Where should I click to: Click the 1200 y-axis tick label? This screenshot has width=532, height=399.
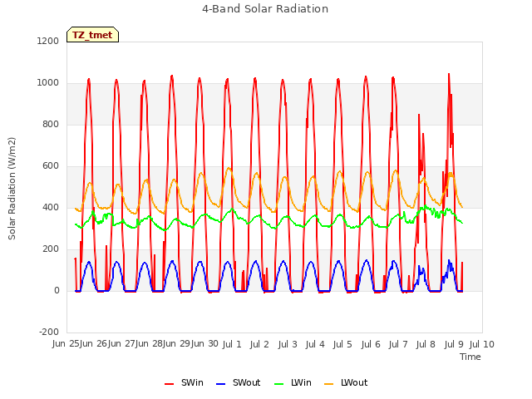click(x=48, y=41)
